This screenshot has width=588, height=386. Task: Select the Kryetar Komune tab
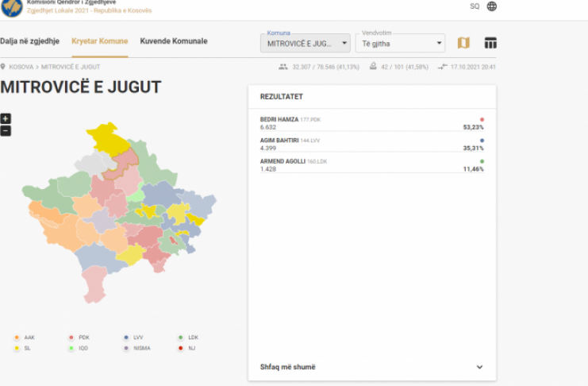pos(99,41)
